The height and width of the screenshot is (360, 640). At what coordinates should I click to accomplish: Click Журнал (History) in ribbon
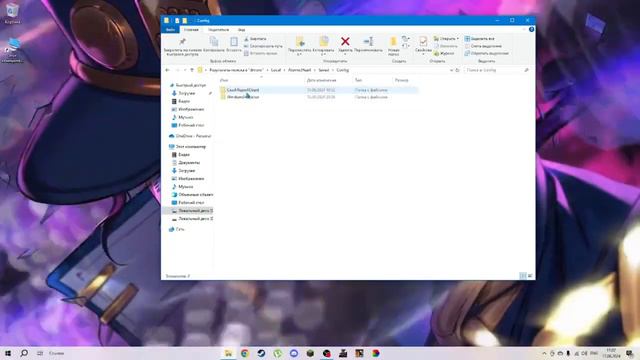click(x=444, y=53)
